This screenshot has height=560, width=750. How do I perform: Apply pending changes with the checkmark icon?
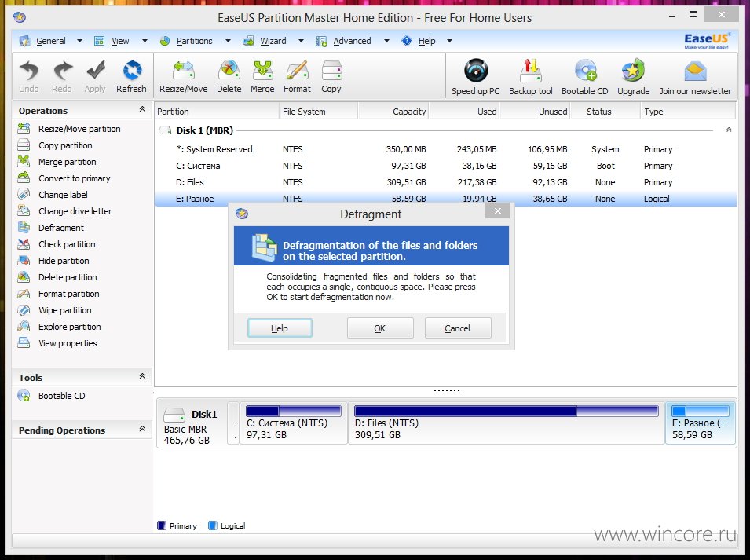(x=95, y=76)
